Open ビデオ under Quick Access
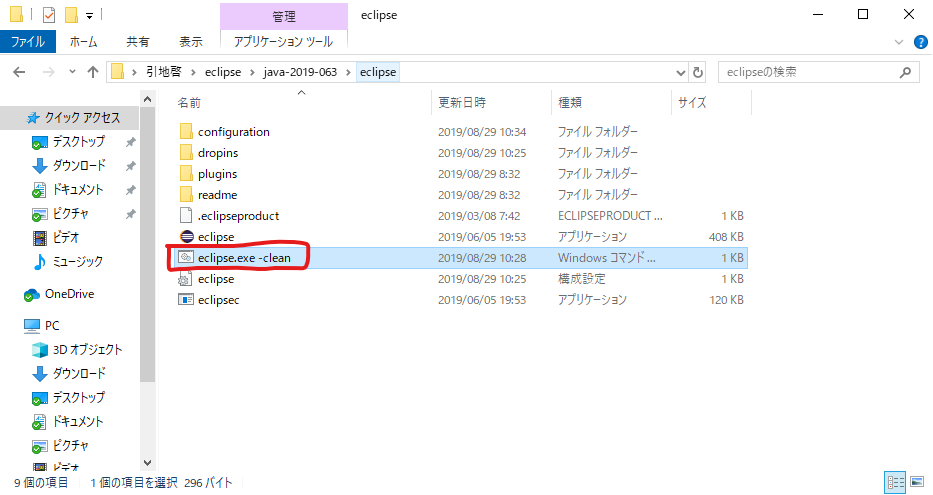This screenshot has height=495, width=933. tap(65, 237)
